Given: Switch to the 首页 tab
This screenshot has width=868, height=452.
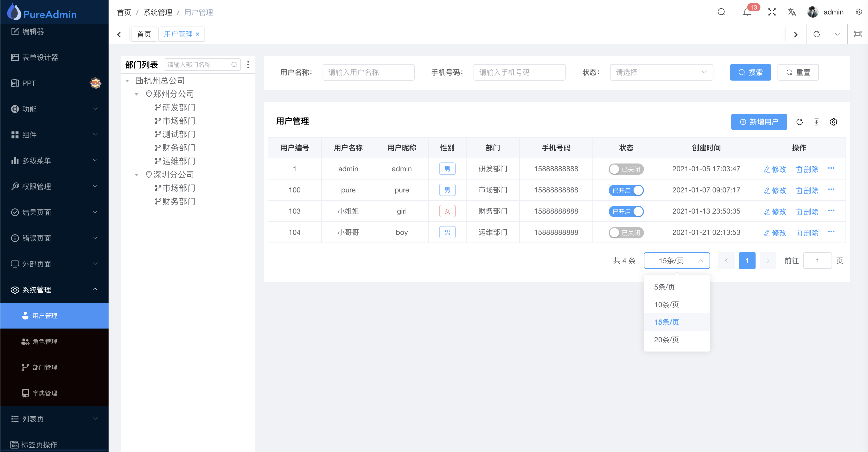Looking at the screenshot, I should [144, 34].
